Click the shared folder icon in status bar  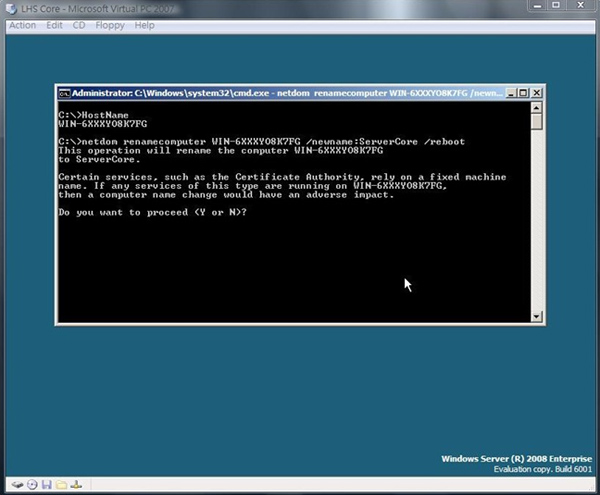point(61,485)
